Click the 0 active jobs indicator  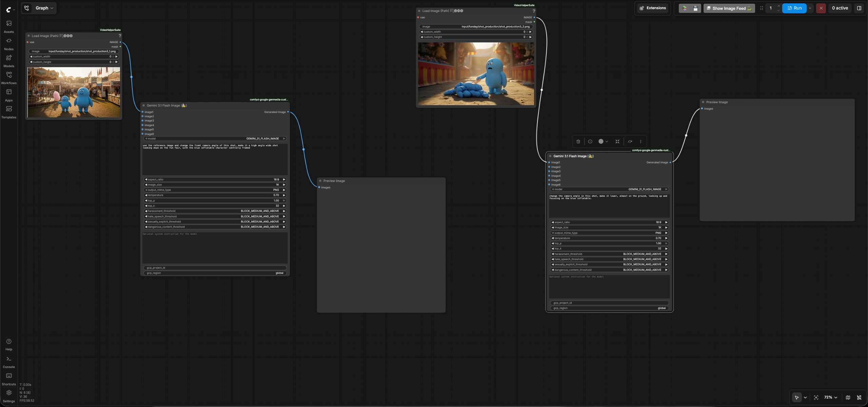[x=840, y=8]
